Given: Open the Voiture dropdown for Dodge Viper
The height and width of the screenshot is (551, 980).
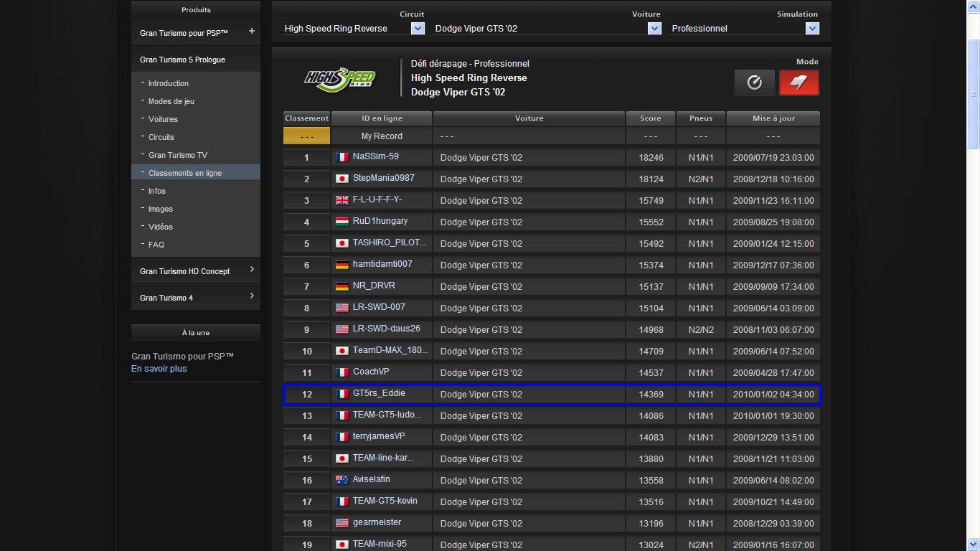Looking at the screenshot, I should click(x=654, y=29).
